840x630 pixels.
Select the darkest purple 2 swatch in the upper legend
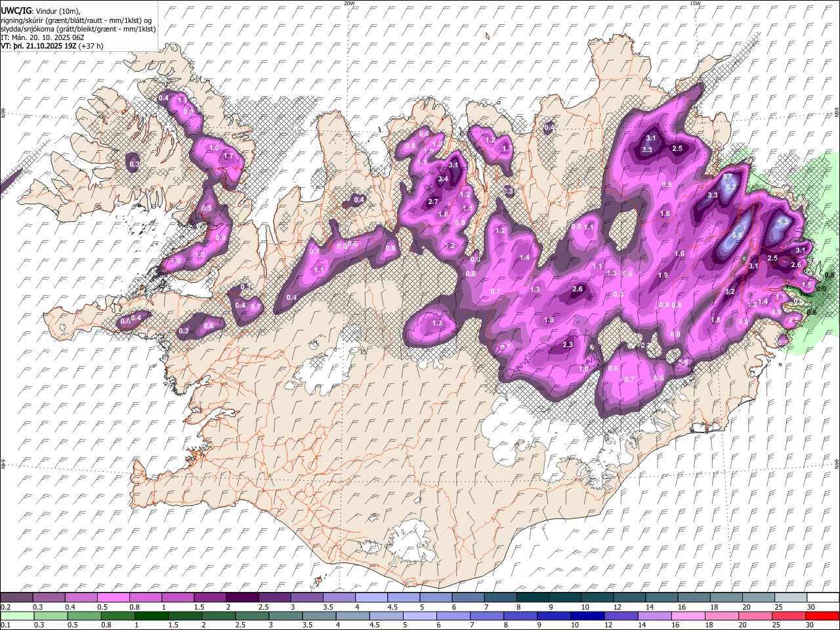(242, 598)
